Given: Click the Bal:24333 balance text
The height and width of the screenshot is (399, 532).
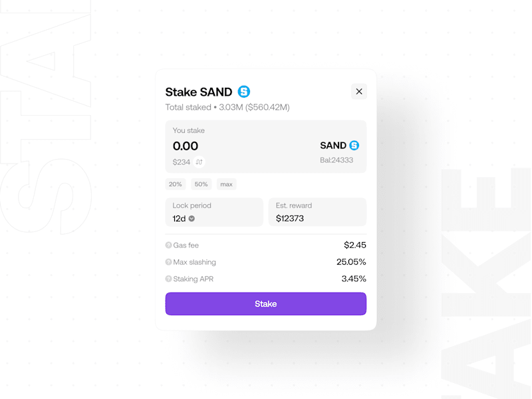Looking at the screenshot, I should (x=336, y=160).
